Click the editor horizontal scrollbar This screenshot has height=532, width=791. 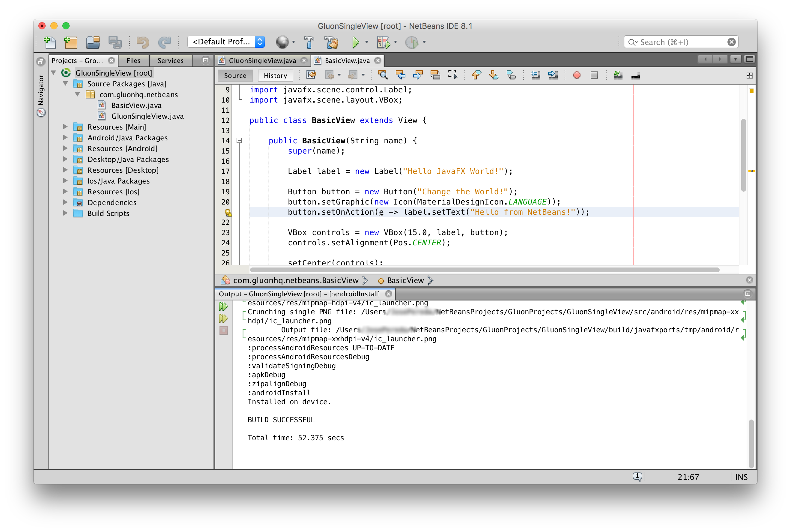484,270
